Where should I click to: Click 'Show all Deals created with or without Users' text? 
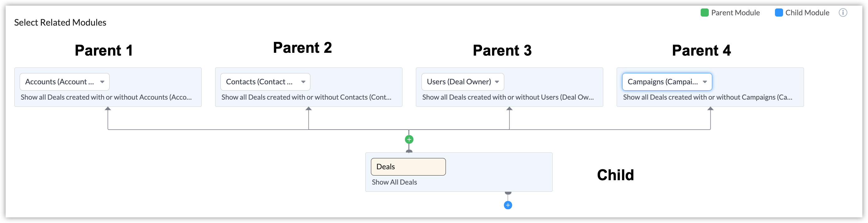pyautogui.click(x=508, y=97)
